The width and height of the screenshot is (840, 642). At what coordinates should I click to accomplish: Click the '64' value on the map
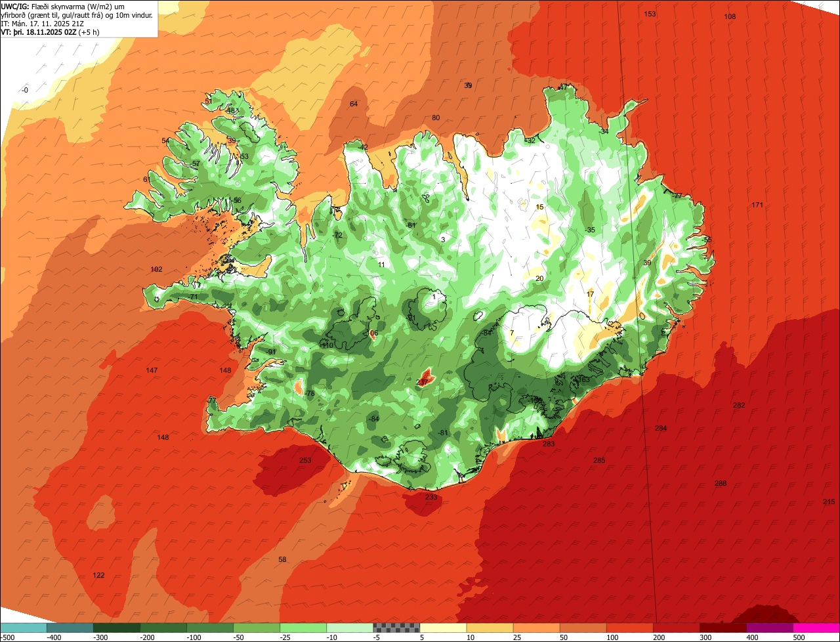coord(354,104)
